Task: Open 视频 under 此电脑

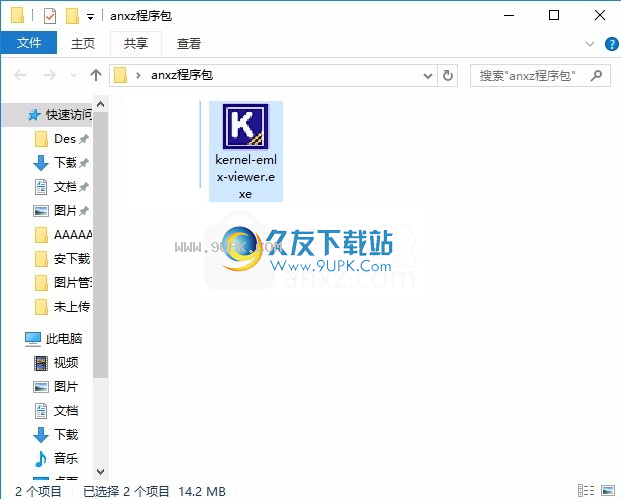Action: tap(56, 363)
